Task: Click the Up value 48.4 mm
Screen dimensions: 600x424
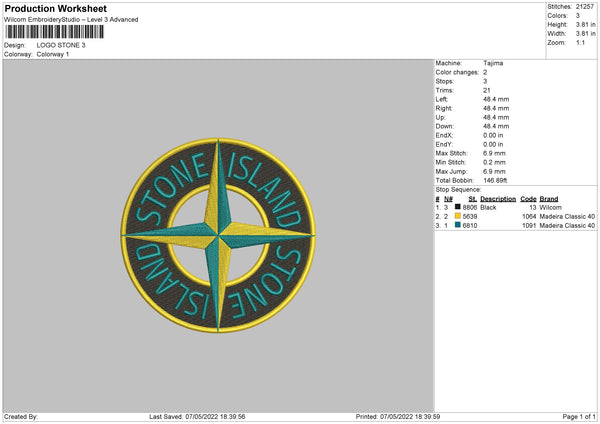Action: (x=496, y=117)
